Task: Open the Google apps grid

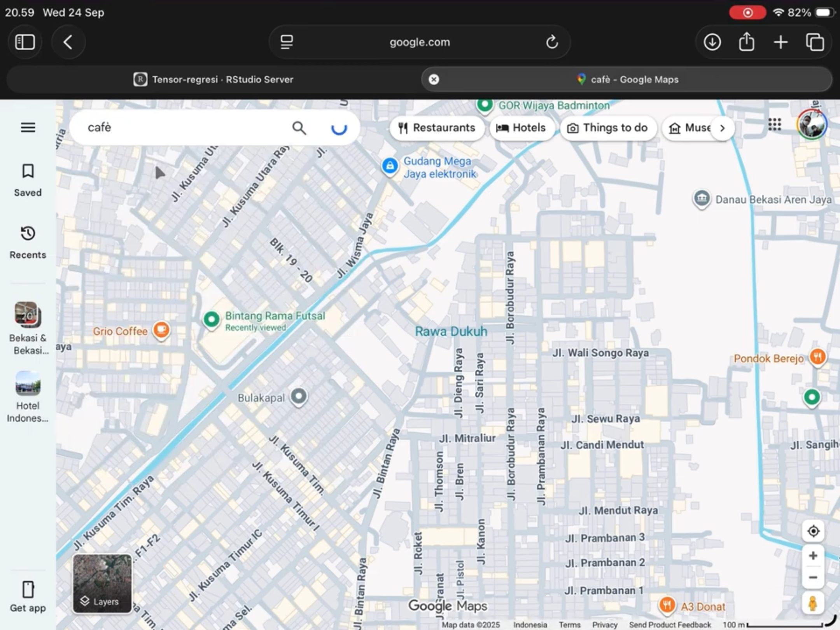Action: coord(774,125)
